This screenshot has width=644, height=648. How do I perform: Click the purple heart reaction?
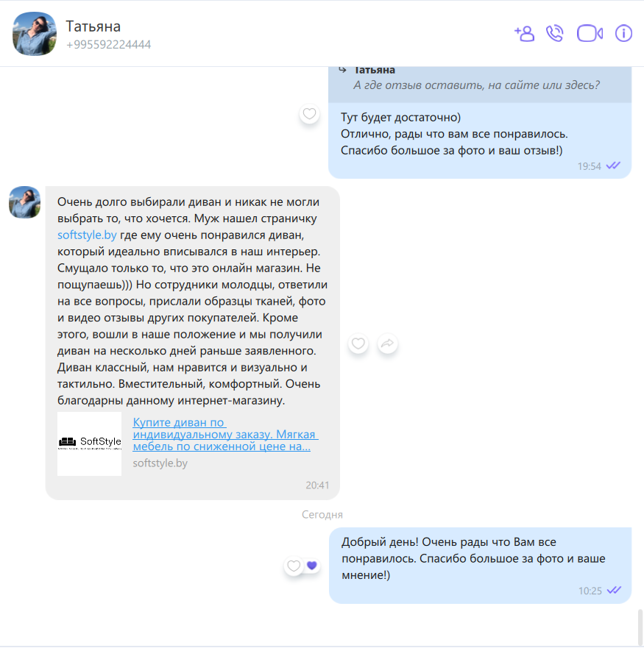point(312,566)
